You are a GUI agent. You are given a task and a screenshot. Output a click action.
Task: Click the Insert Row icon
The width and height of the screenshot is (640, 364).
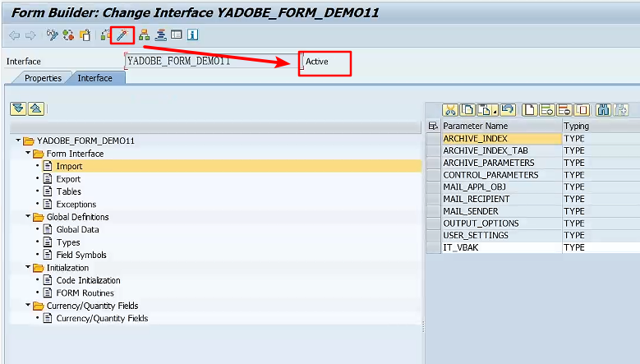[546, 109]
